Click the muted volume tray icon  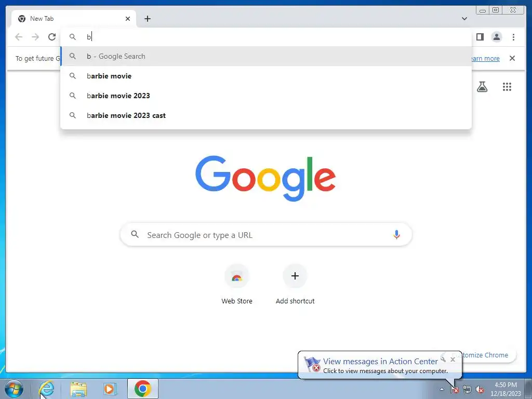480,390
